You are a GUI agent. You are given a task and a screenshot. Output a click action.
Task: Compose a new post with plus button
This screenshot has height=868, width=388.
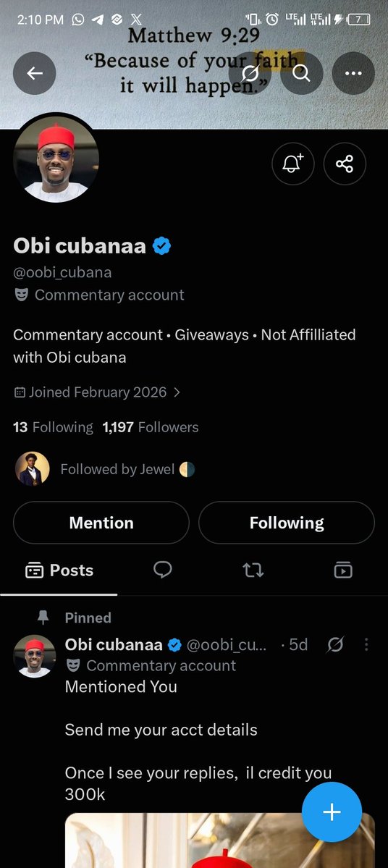point(332,812)
